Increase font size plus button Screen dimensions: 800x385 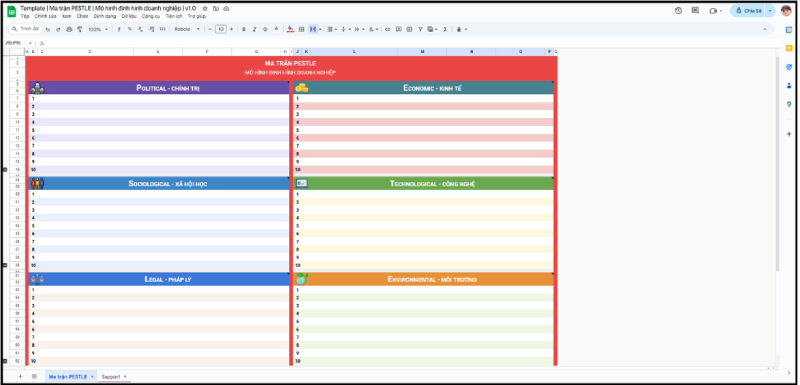pos(231,30)
